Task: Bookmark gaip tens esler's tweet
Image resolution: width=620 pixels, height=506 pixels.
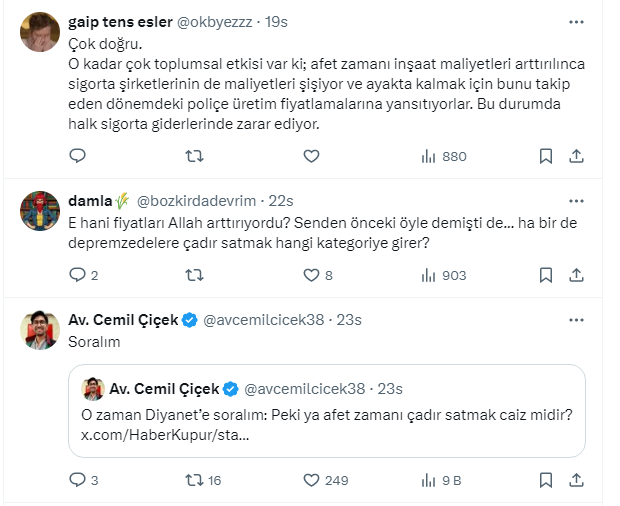Action: coord(546,156)
